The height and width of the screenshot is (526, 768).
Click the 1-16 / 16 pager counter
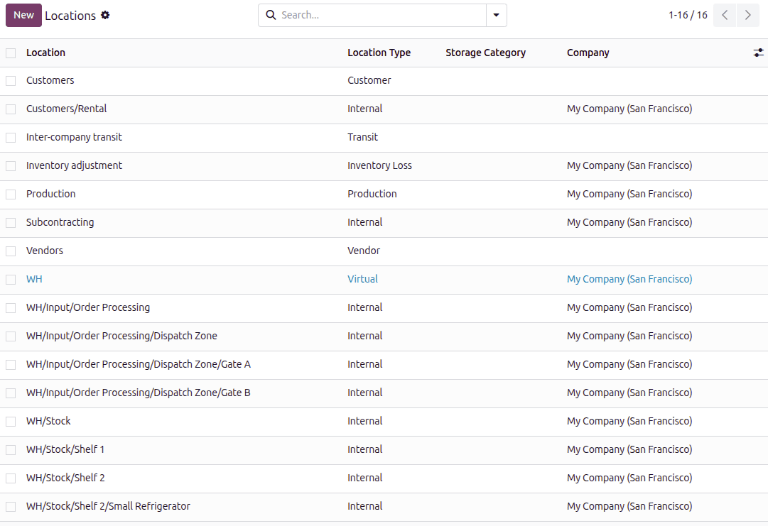click(x=687, y=15)
